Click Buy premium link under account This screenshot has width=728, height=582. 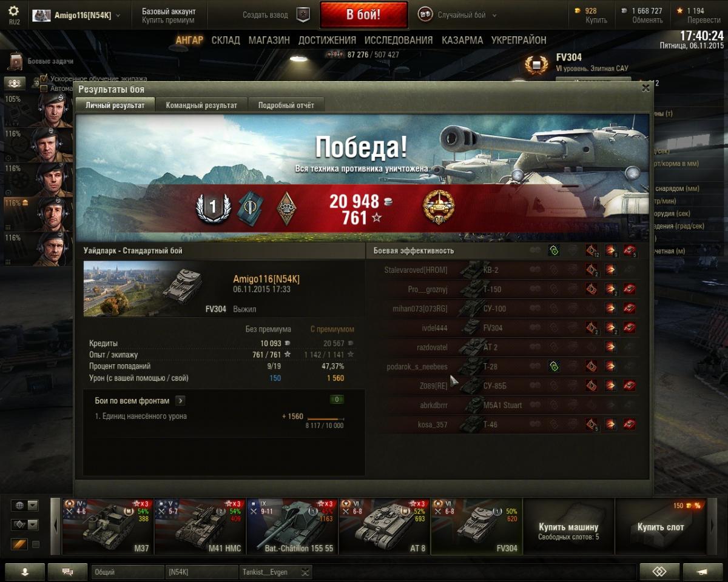[169, 20]
